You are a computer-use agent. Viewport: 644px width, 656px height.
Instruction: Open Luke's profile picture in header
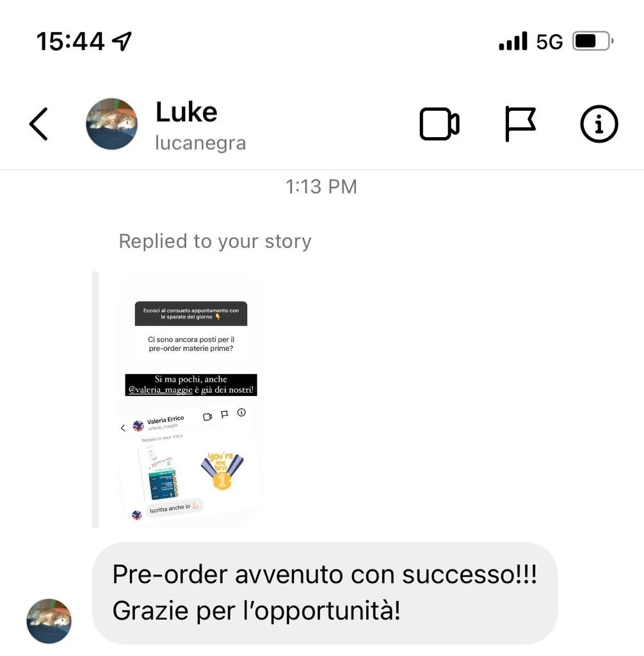pos(111,124)
